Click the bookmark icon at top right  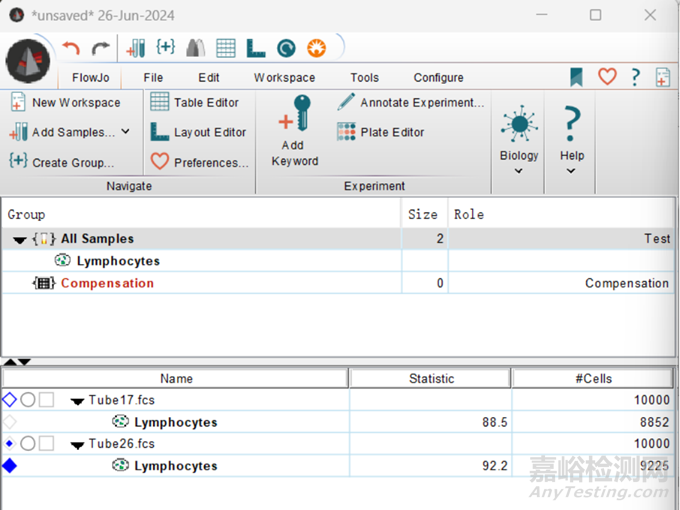577,77
